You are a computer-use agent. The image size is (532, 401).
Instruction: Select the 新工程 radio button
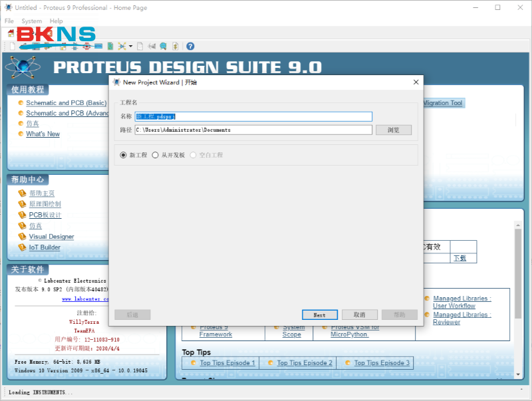coord(123,155)
